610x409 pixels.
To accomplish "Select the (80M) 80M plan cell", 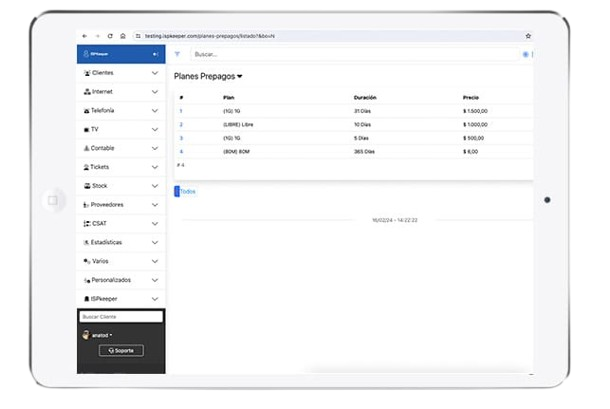I will 237,151.
